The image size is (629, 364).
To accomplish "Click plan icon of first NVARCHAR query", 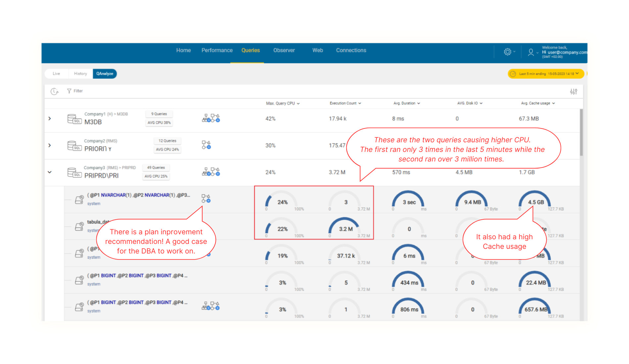I will (x=206, y=199).
